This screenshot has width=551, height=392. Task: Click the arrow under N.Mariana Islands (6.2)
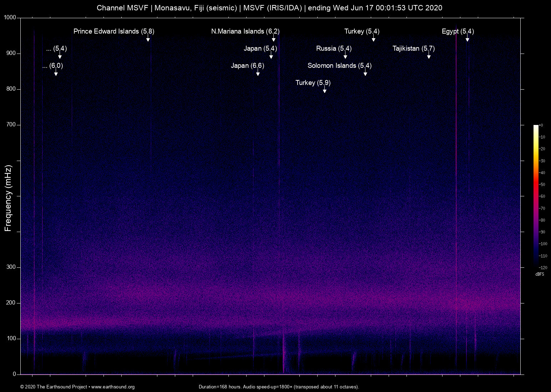[274, 39]
